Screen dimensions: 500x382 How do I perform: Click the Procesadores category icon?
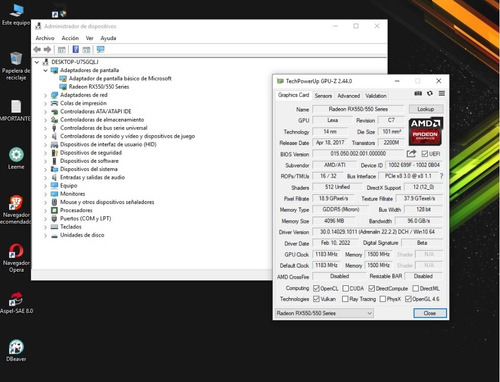54,210
